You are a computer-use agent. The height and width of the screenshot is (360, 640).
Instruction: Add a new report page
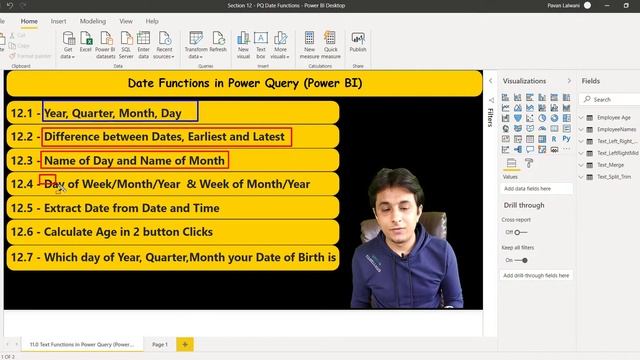(x=185, y=344)
